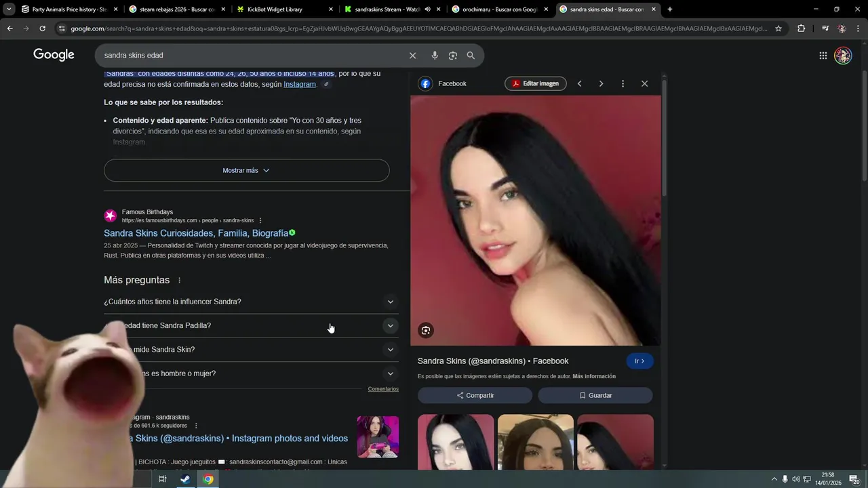The image size is (868, 488).
Task: Open the middle related image thumbnail
Action: 536,442
